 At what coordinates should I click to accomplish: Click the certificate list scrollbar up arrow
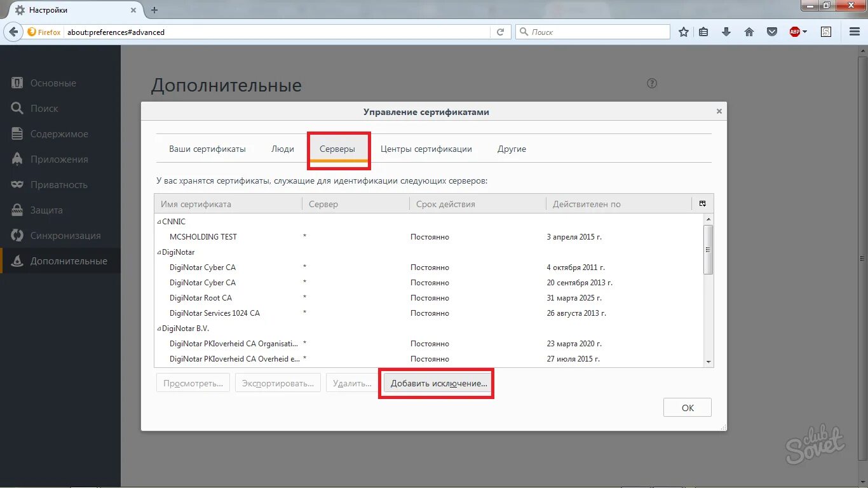pyautogui.click(x=709, y=219)
